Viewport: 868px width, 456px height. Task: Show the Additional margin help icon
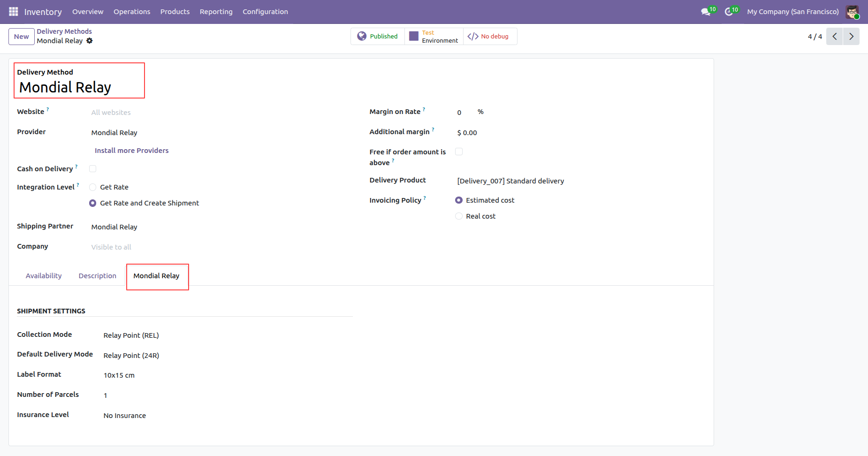[x=433, y=129]
